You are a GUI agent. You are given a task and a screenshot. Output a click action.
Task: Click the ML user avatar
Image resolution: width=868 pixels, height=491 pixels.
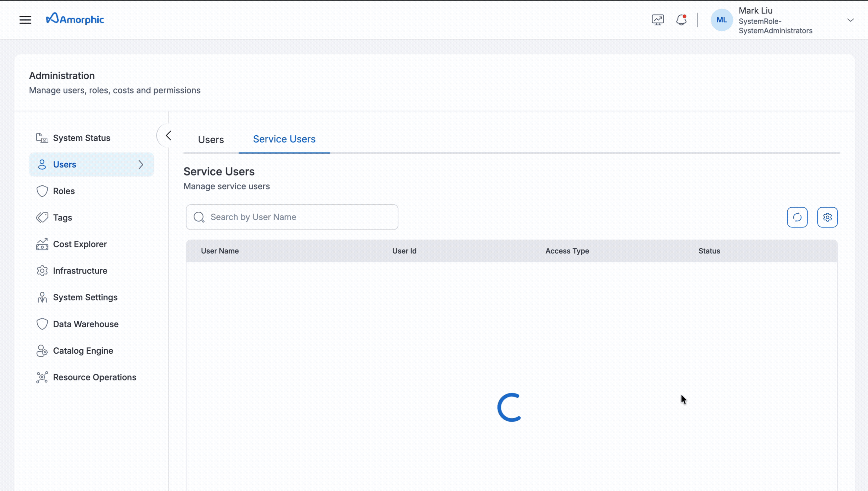[x=721, y=20]
